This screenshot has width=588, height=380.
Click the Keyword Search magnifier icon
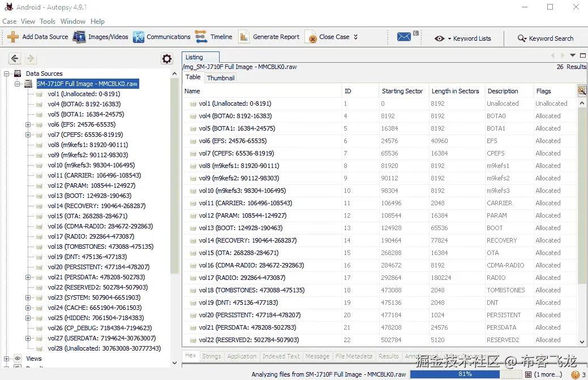[x=522, y=38]
